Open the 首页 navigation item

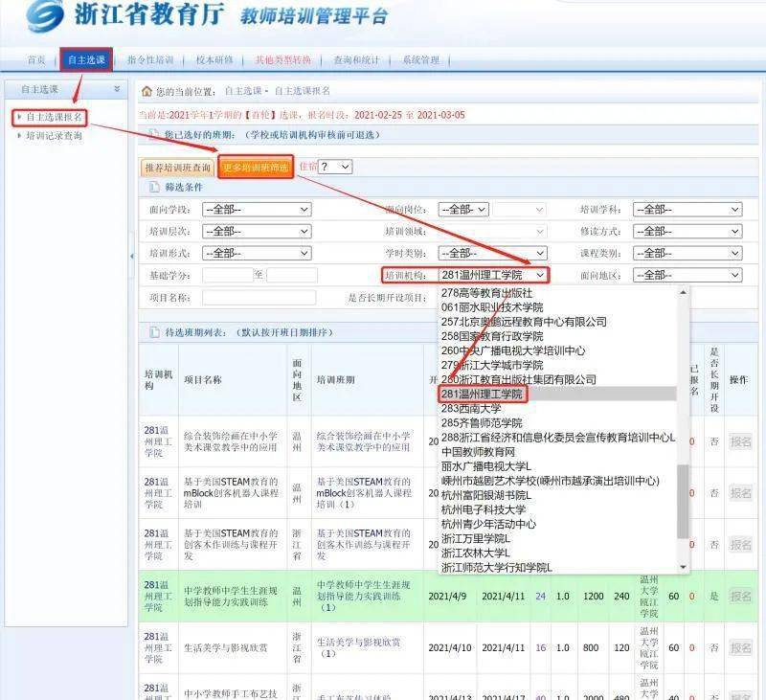click(36, 60)
